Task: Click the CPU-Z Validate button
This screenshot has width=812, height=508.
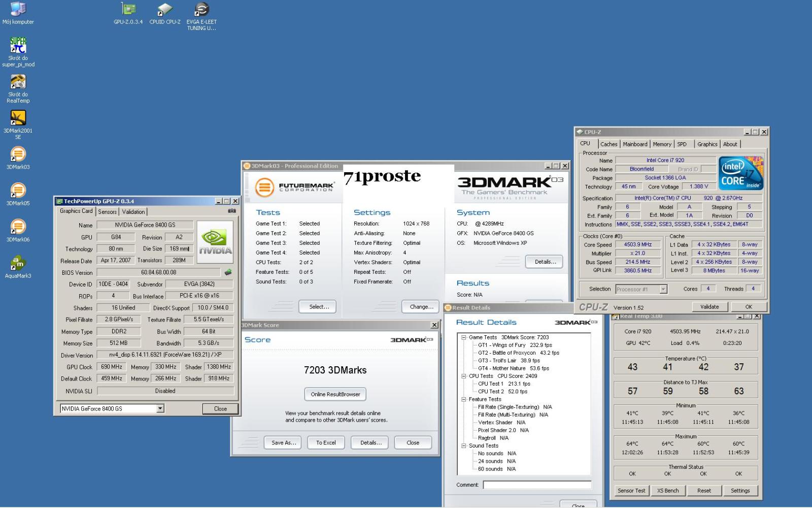Action: click(709, 307)
